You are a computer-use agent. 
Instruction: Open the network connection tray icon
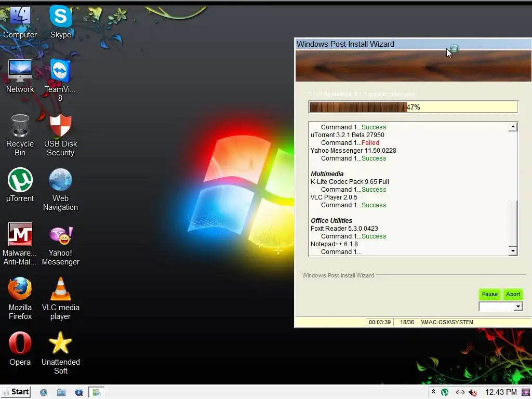pos(460,392)
